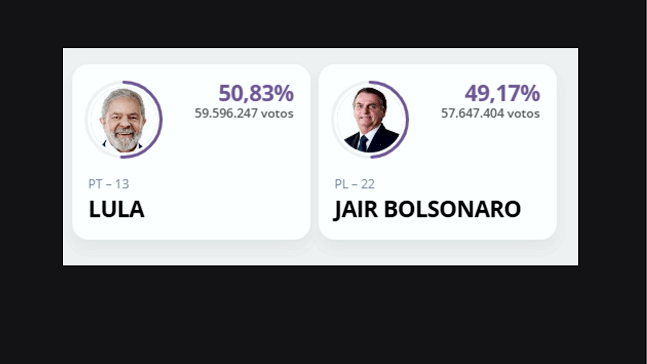Click the PL party label
Screen dimensions: 647x364
[x=341, y=184]
